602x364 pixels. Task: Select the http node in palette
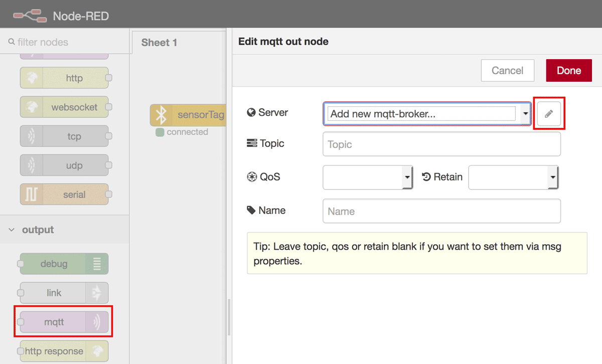pos(64,78)
